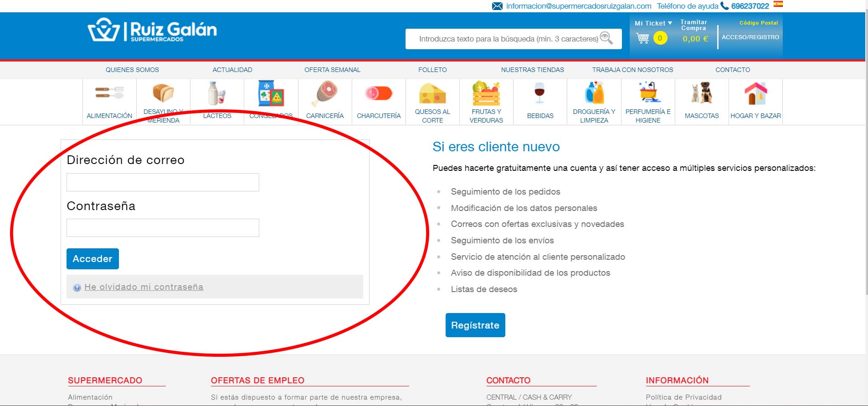The image size is (868, 406).
Task: Click the Ruiz Galán Supermercados logo
Action: click(152, 30)
